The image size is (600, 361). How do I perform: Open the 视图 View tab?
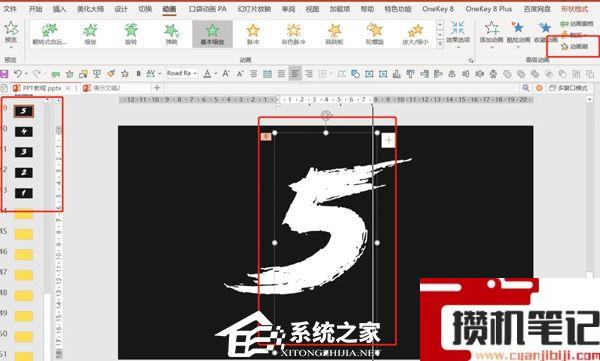[312, 8]
